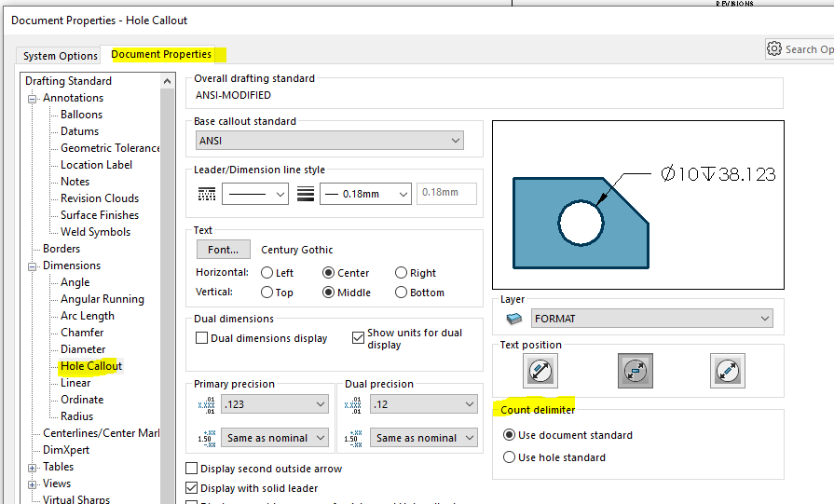Image resolution: width=834 pixels, height=504 pixels.
Task: Select Middle vertical text alignment
Action: click(329, 293)
